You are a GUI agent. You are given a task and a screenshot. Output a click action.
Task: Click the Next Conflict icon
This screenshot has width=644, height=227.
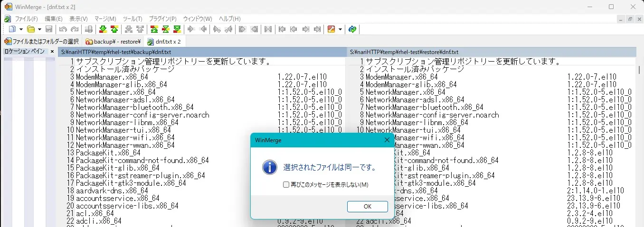[128, 29]
